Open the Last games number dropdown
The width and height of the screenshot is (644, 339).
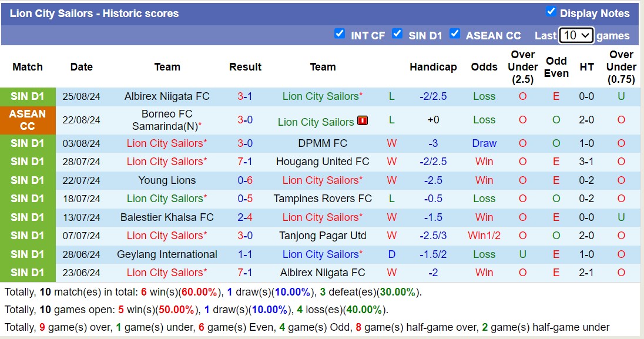click(575, 35)
